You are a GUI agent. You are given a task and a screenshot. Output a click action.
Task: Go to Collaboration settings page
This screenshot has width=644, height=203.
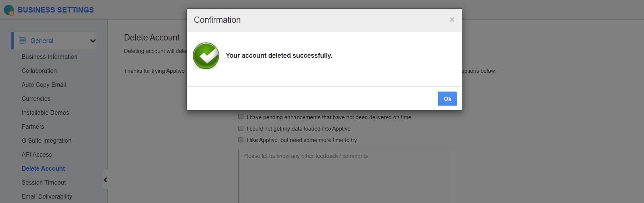(x=39, y=71)
